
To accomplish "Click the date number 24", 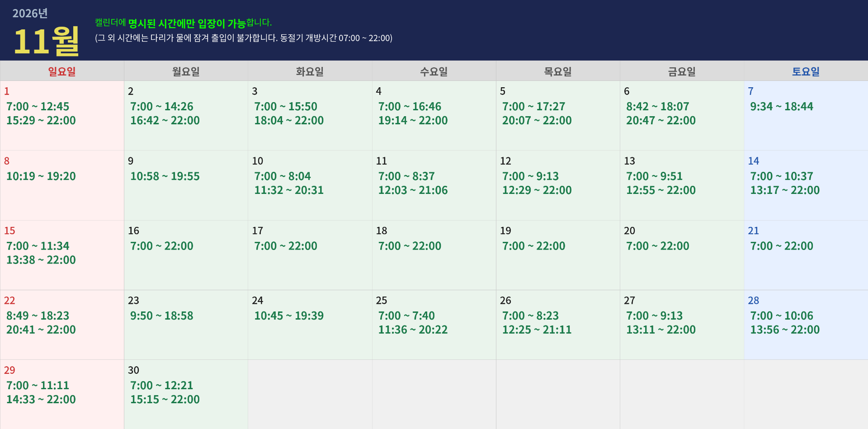I will (257, 301).
